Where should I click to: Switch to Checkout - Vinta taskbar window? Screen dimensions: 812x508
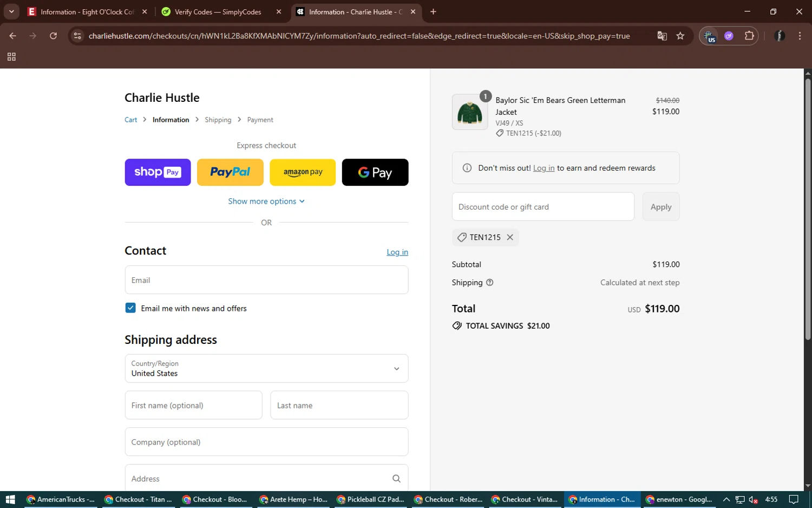[x=525, y=499]
